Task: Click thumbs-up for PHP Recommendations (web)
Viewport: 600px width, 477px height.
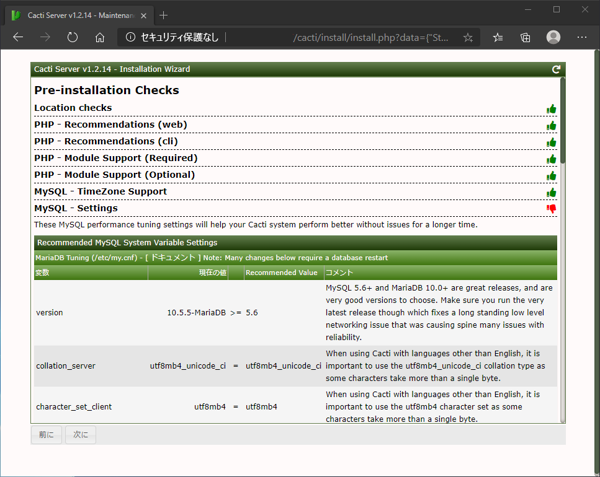Action: (551, 125)
